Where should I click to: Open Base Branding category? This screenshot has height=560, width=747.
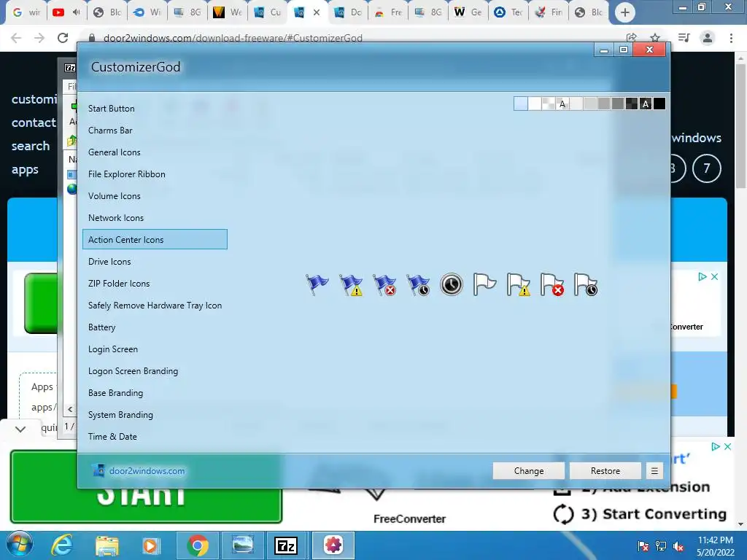tap(155, 393)
